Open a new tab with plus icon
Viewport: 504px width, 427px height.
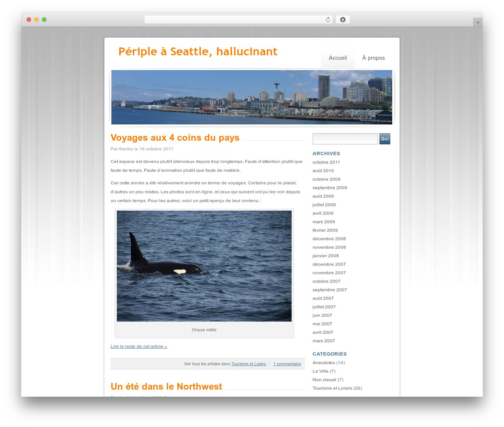click(x=478, y=22)
